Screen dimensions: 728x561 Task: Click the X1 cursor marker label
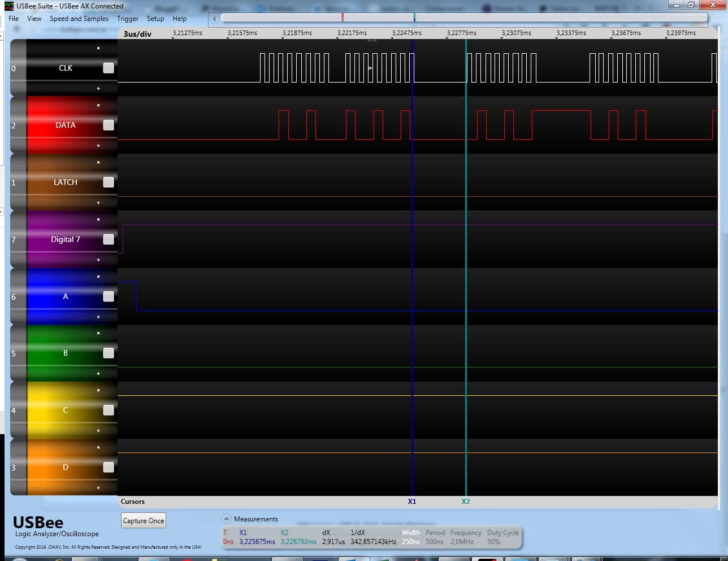(x=412, y=502)
